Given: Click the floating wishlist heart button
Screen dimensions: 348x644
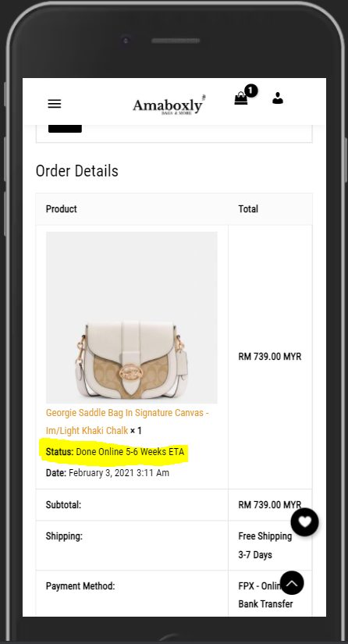Looking at the screenshot, I should click(304, 522).
